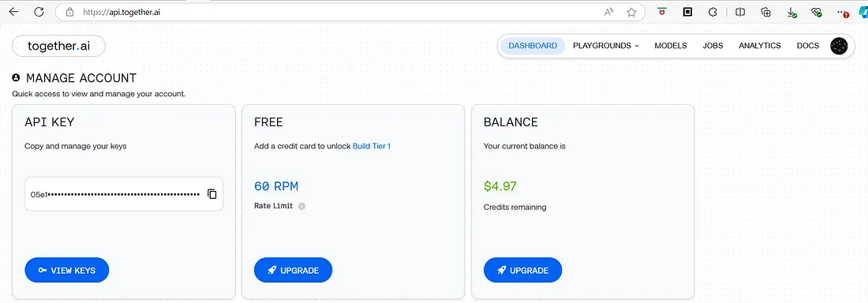Open the user profile avatar

[839, 46]
